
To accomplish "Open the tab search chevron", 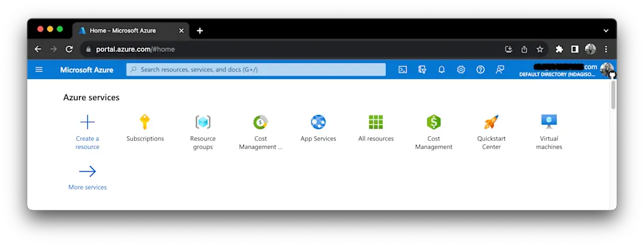I will click(606, 31).
